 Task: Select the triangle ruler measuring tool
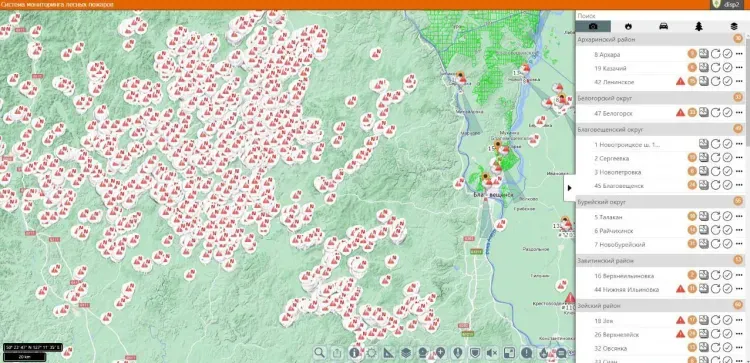[388, 353]
